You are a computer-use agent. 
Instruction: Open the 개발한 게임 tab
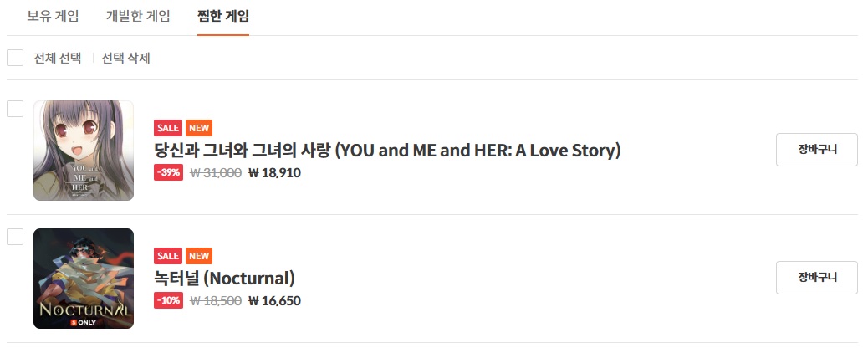(138, 16)
